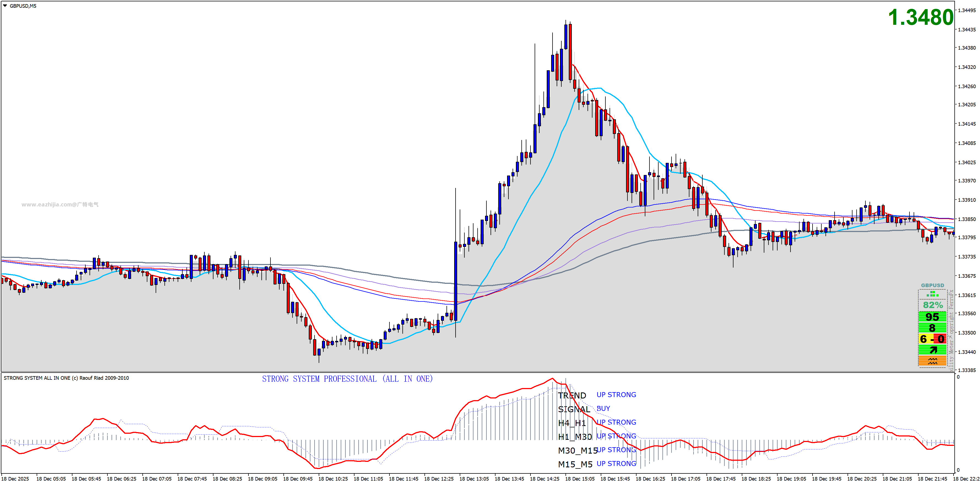Click the 18 Dec 07:05 time axis label
The height and width of the screenshot is (485, 980).
pyautogui.click(x=157, y=479)
